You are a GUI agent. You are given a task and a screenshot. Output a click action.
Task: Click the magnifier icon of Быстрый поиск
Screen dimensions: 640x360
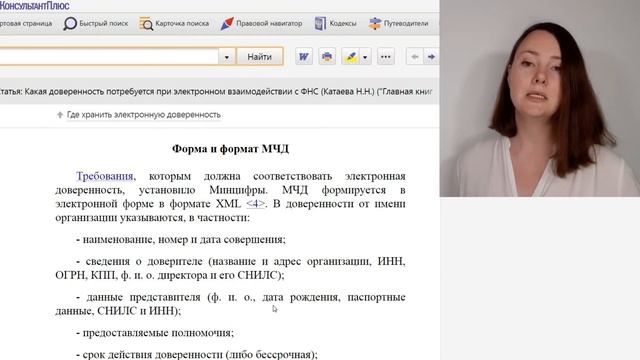coord(70,24)
